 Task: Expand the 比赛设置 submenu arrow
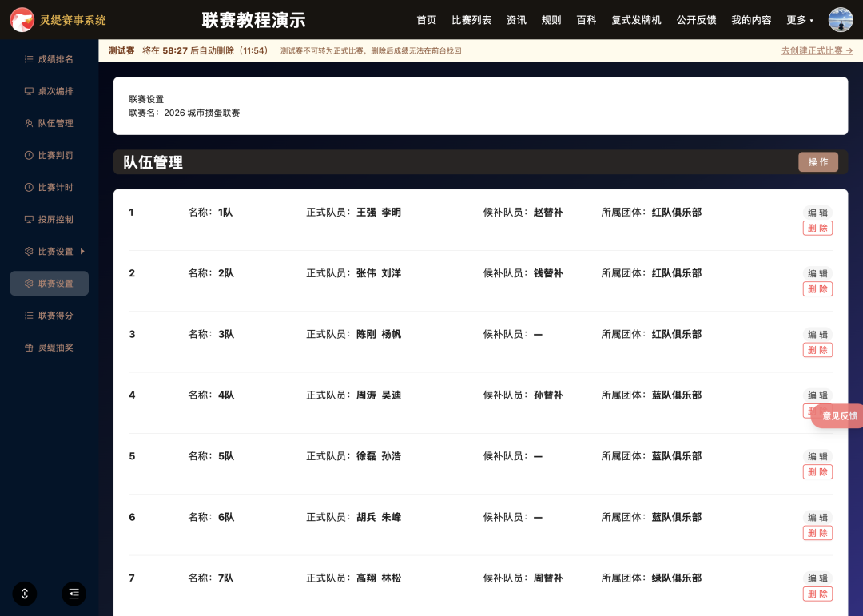tap(82, 252)
